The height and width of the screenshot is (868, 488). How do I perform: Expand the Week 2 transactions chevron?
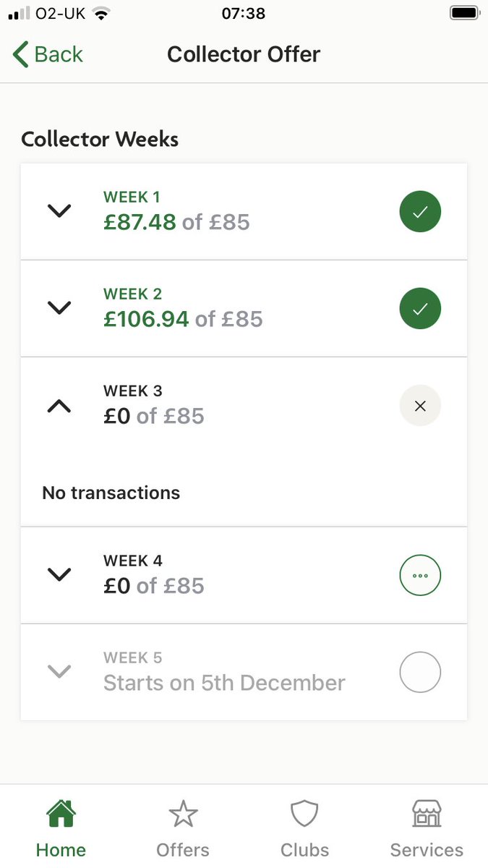coord(59,308)
